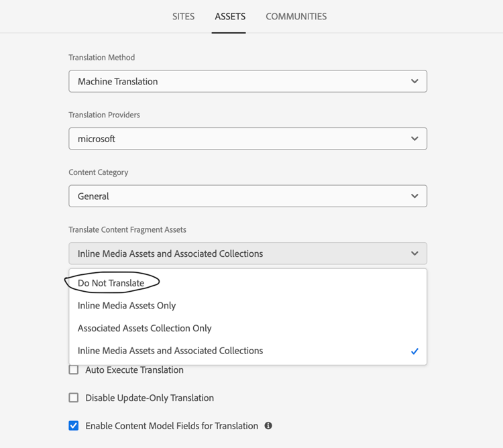Select Inline Media Assets and Associated Collections option

click(170, 351)
